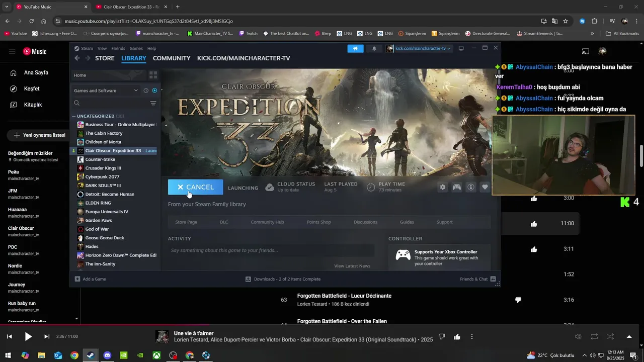
Task: Open Steam Downloads status bar
Action: coord(283,279)
